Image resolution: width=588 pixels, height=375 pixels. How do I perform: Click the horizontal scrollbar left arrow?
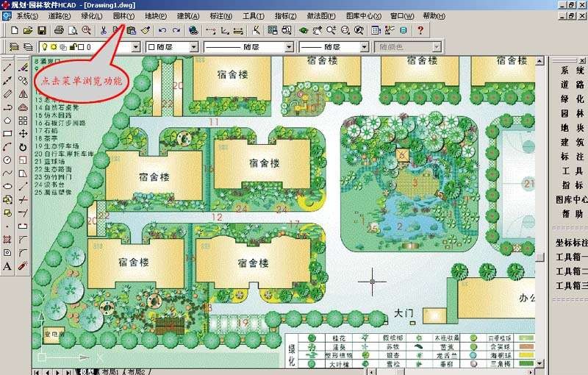click(371, 372)
